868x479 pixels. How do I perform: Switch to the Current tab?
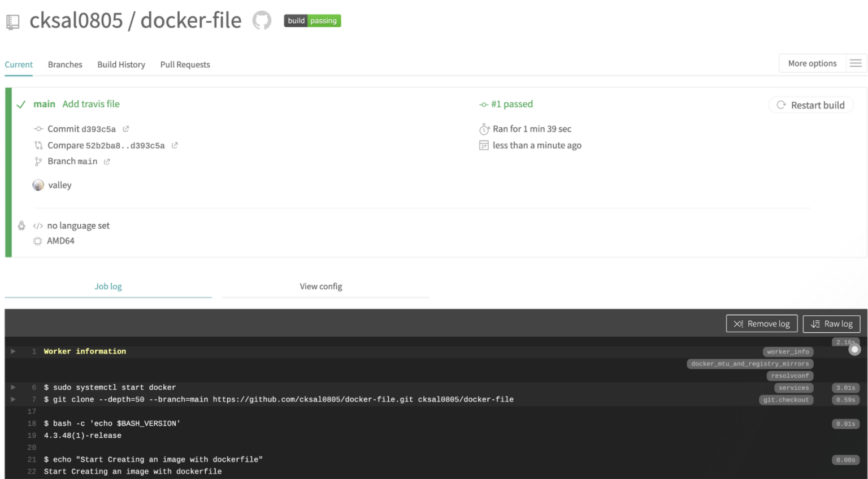tap(19, 64)
